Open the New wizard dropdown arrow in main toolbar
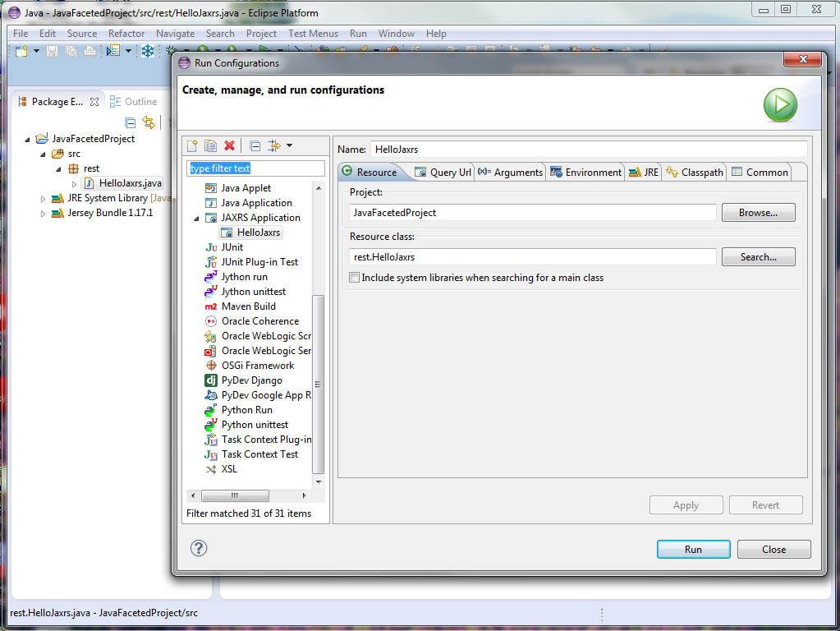This screenshot has height=631, width=840. pos(36,51)
